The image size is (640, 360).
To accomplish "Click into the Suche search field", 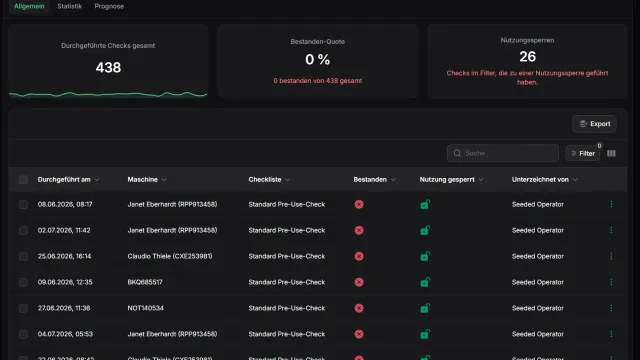I will click(503, 153).
